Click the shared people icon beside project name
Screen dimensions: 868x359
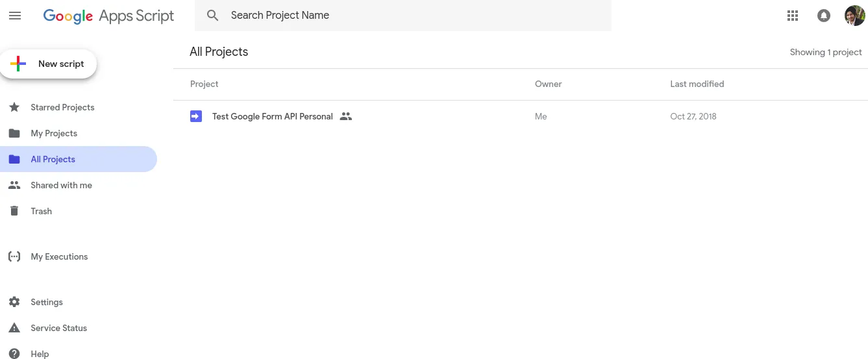[346, 116]
